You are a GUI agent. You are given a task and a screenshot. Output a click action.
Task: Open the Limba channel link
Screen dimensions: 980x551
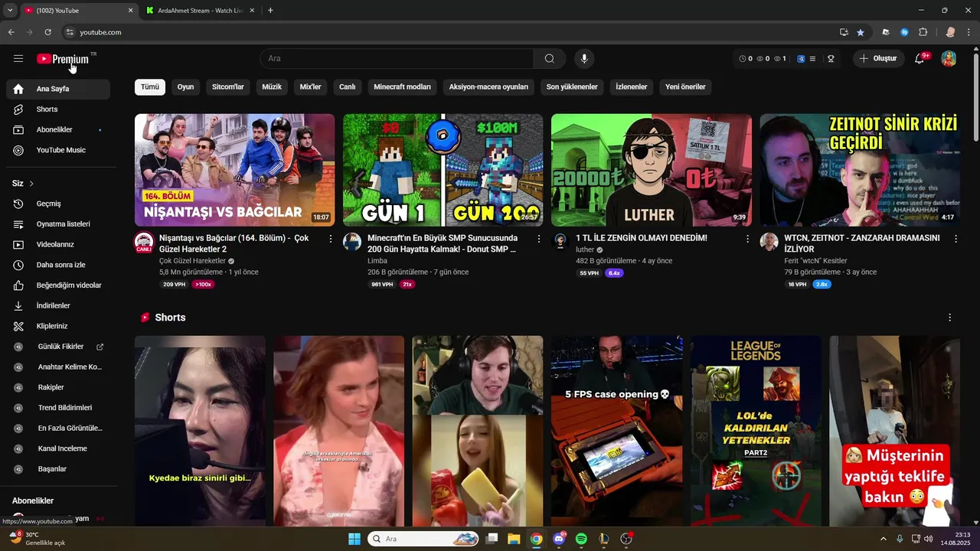377,261
